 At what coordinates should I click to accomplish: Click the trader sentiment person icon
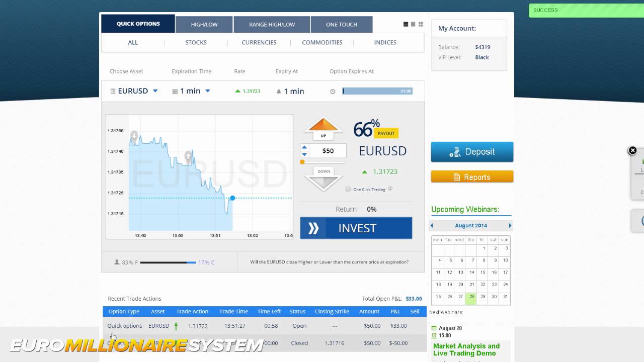[117, 262]
